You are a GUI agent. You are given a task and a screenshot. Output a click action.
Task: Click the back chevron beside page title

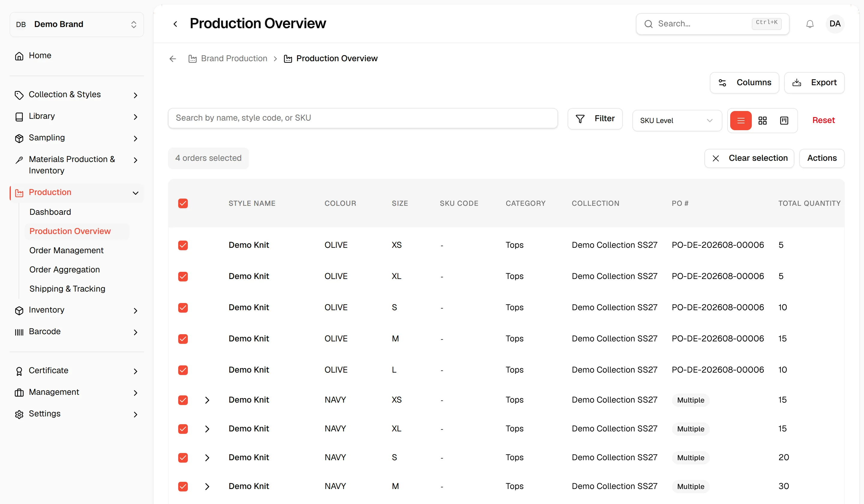[x=175, y=24]
